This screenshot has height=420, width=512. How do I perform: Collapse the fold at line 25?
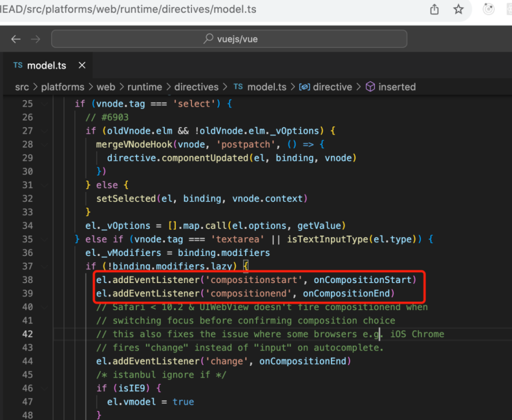coord(44,104)
